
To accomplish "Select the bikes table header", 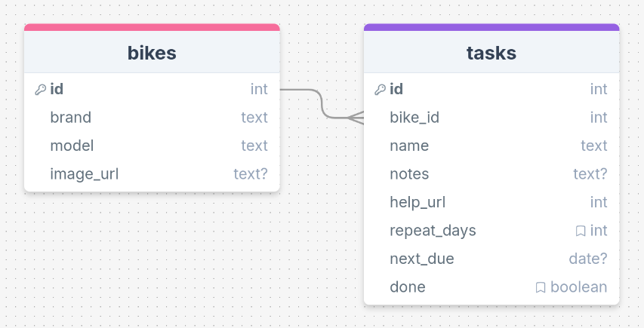I will [152, 53].
